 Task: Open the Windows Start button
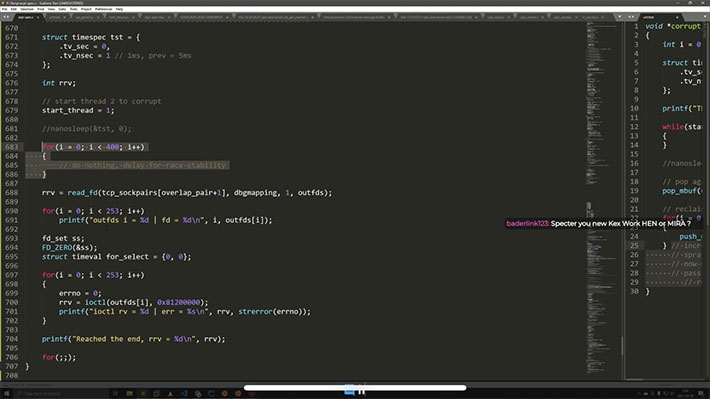(x=6, y=394)
